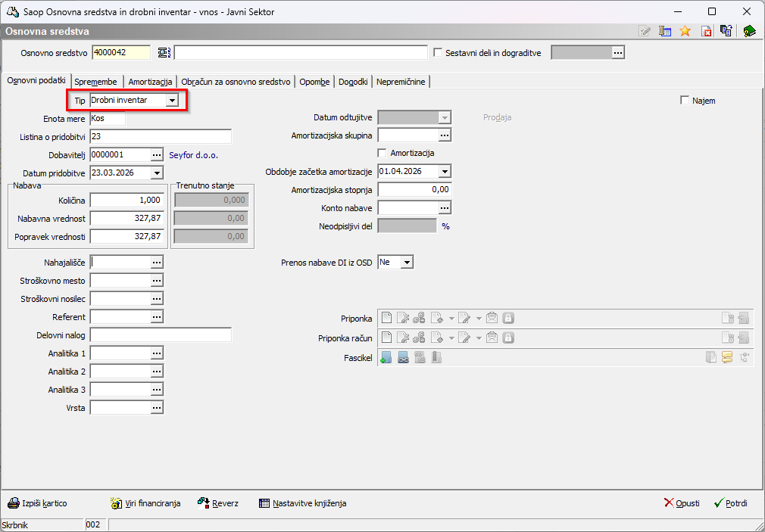Click the link chain icon in Priponka račun row
The width and height of the screenshot is (765, 532).
pyautogui.click(x=419, y=338)
